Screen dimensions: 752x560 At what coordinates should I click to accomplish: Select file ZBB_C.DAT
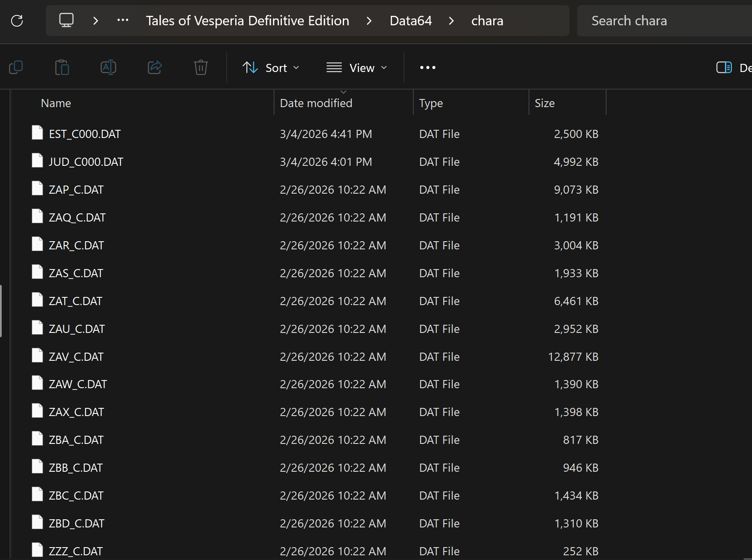point(76,468)
